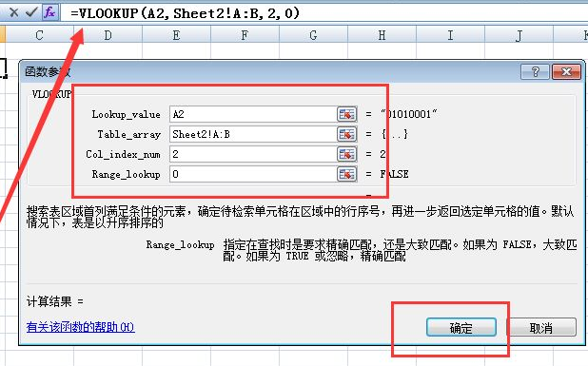Click the Lookup_value input field
The width and height of the screenshot is (588, 366).
[x=253, y=114]
